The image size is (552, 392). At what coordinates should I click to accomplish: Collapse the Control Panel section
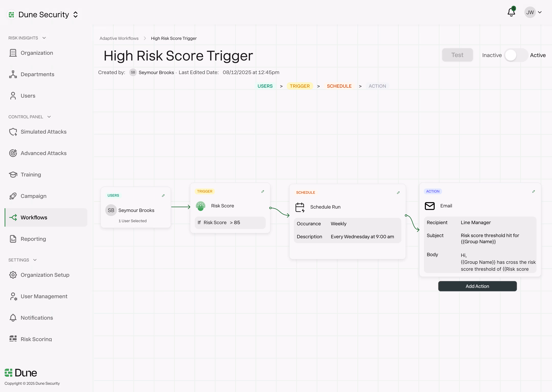[49, 117]
